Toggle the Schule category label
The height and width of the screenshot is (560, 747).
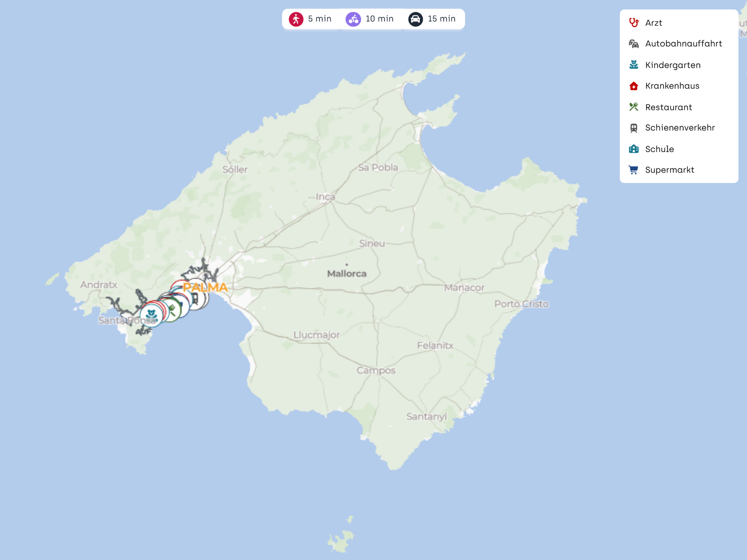pyautogui.click(x=659, y=149)
